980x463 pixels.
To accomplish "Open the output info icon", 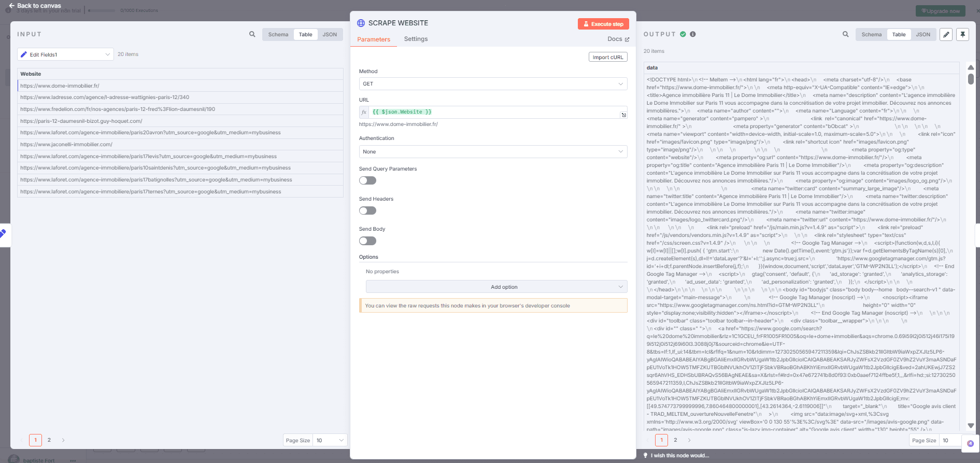I will 693,34.
